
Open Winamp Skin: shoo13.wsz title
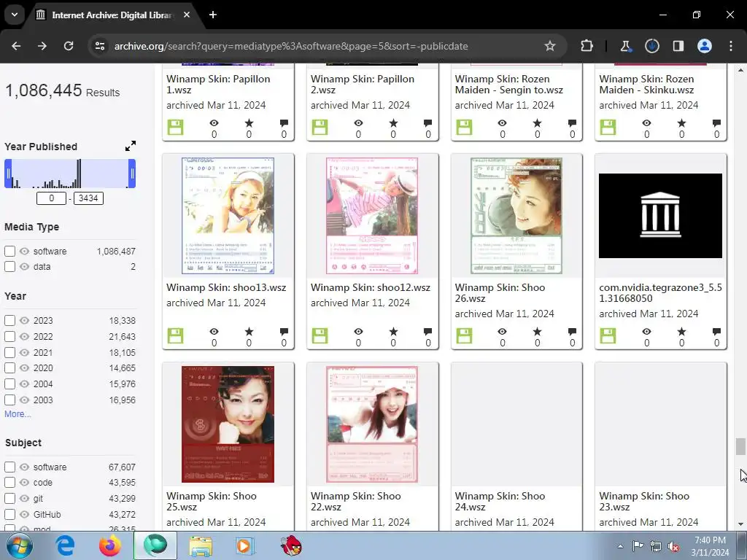pos(226,287)
